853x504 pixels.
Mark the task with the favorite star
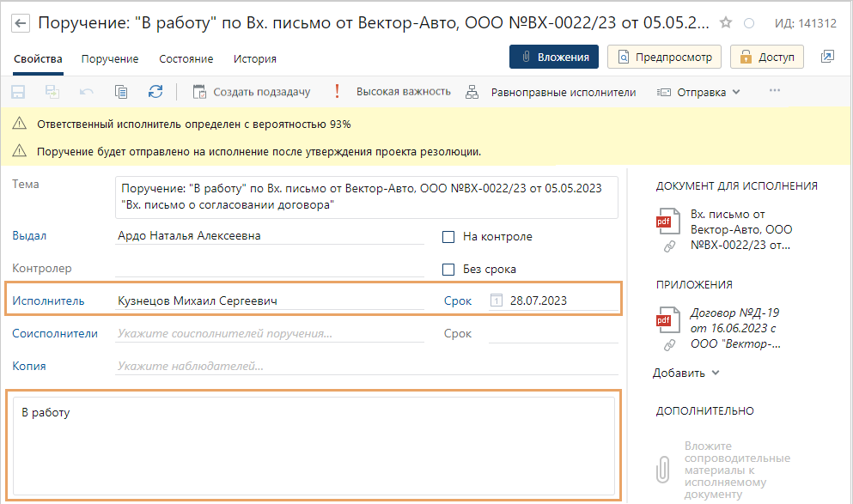(726, 23)
